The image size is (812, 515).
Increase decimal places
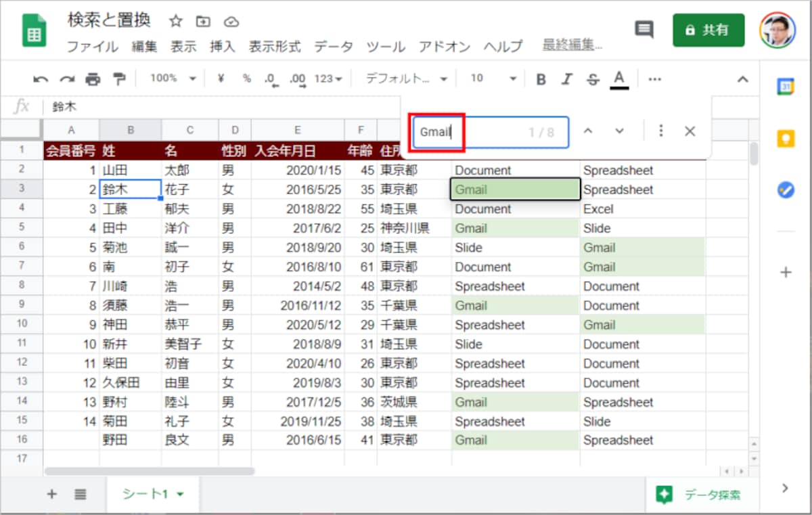[297, 79]
